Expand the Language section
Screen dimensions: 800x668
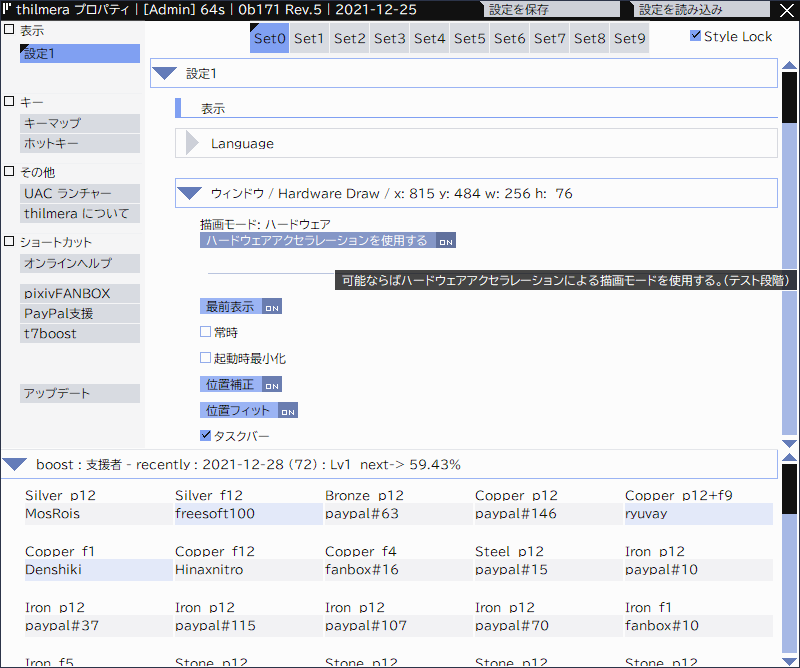pyautogui.click(x=192, y=143)
